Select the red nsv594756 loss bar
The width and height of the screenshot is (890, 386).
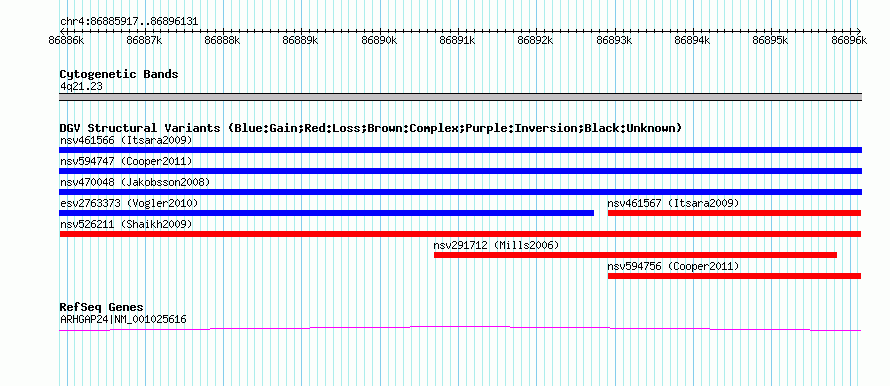(x=734, y=276)
